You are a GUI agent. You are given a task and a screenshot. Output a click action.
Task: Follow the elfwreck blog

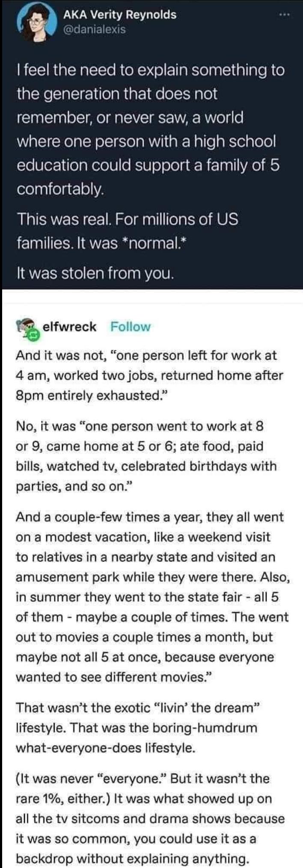point(131,327)
